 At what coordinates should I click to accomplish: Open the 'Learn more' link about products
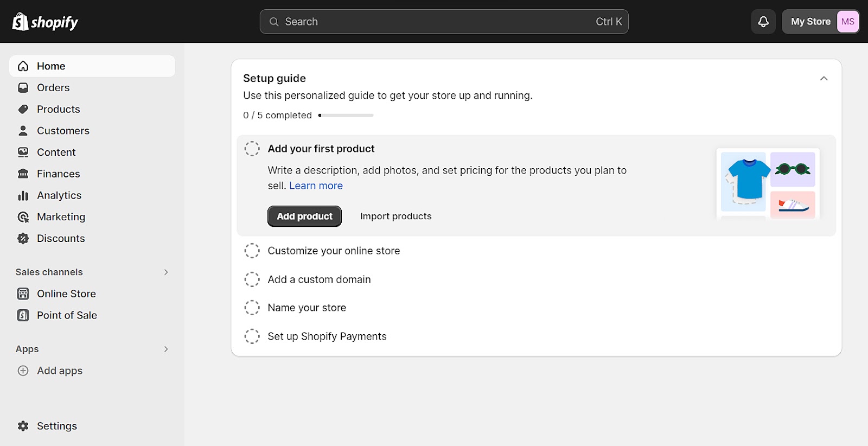click(x=316, y=185)
